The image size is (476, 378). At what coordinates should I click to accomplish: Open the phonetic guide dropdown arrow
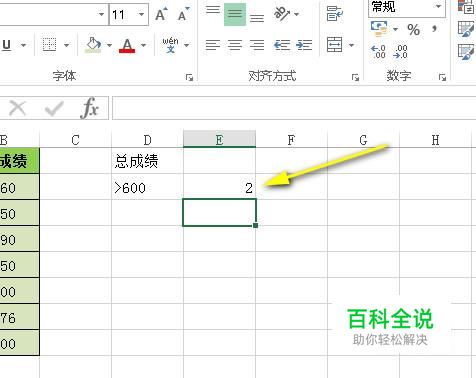[x=187, y=45]
